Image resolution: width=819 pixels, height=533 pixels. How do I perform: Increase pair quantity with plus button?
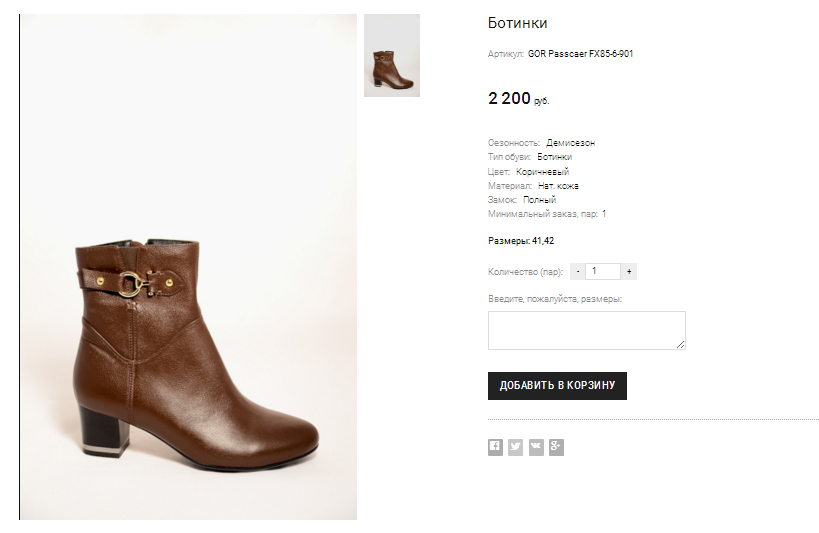click(629, 271)
